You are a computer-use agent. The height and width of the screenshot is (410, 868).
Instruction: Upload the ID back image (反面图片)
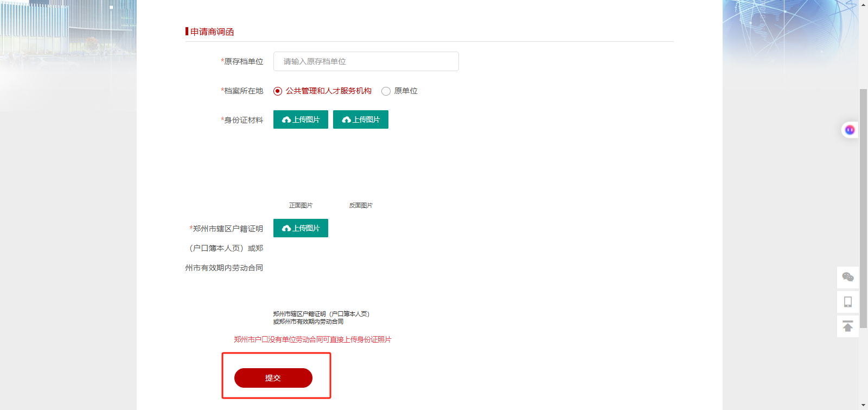click(x=361, y=119)
